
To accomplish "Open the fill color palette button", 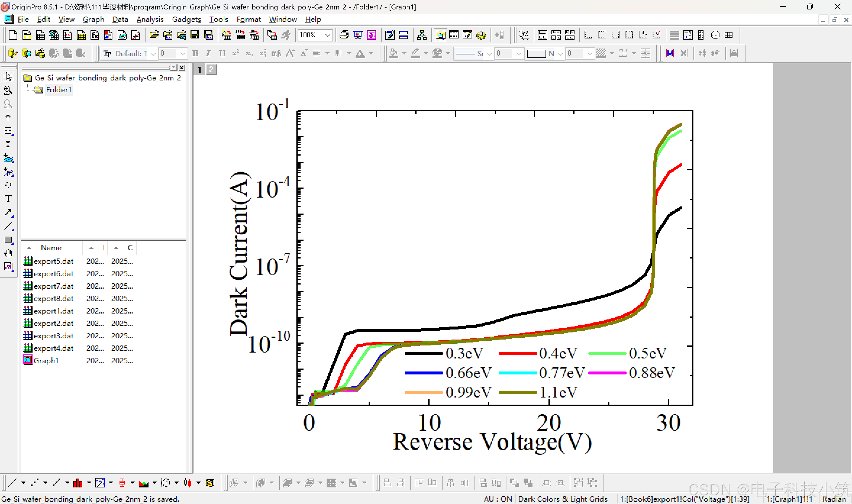I will (394, 54).
